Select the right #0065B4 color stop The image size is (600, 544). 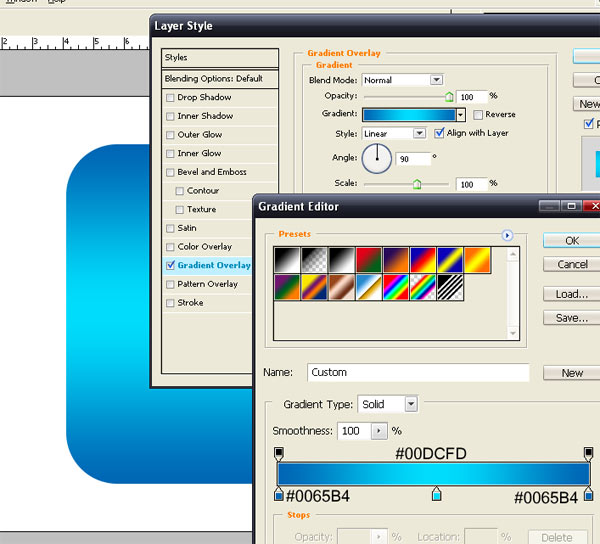point(589,494)
